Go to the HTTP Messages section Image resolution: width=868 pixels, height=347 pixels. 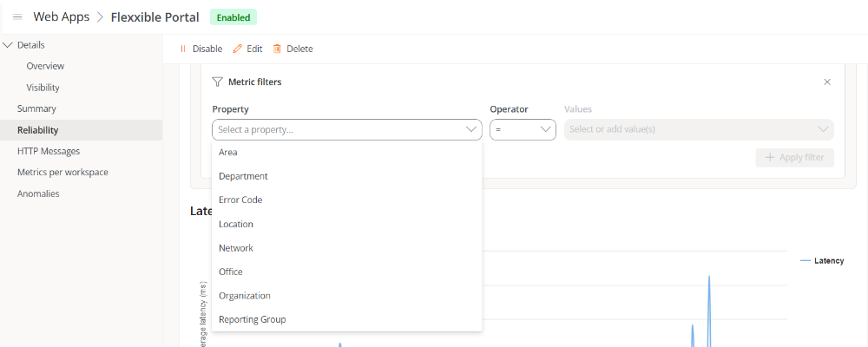tap(49, 151)
